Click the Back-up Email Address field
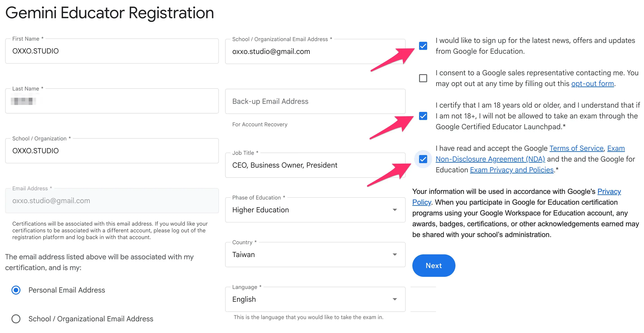This screenshot has height=333, width=644. pos(315,101)
